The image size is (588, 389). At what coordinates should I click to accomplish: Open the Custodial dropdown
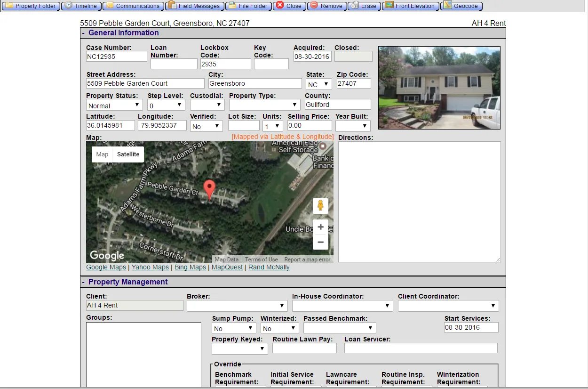207,105
